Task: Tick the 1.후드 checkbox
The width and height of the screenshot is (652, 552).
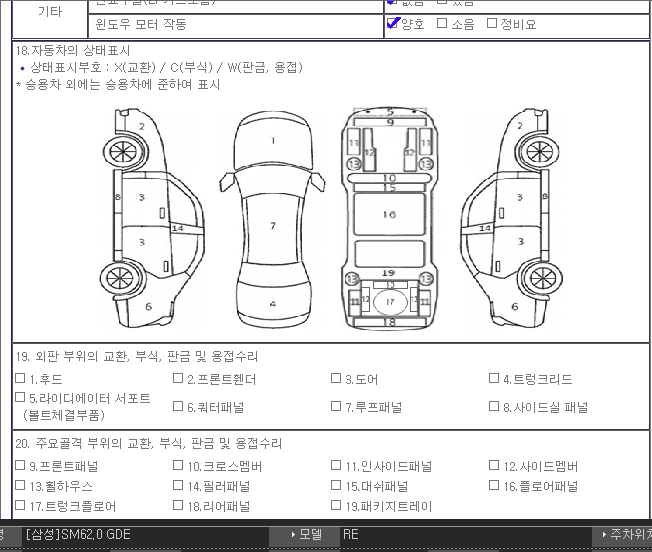Action: (x=20, y=379)
